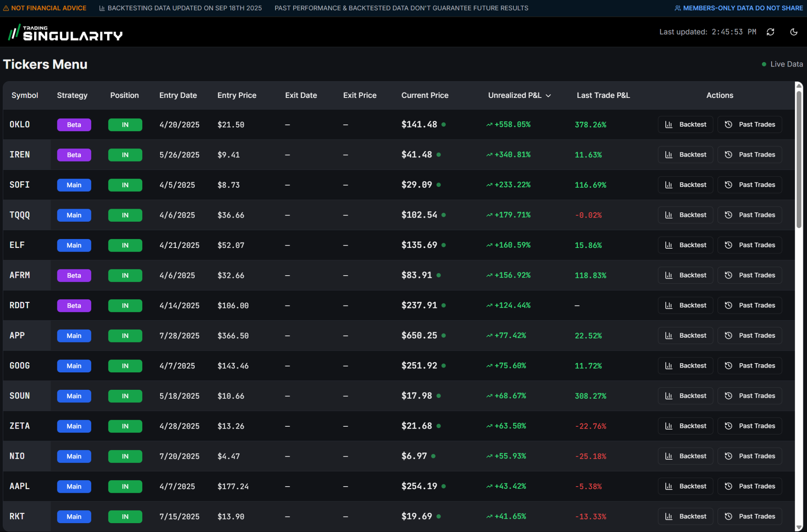Click the Trading Singularity logo
The height and width of the screenshot is (532, 807).
pyautogui.click(x=65, y=33)
